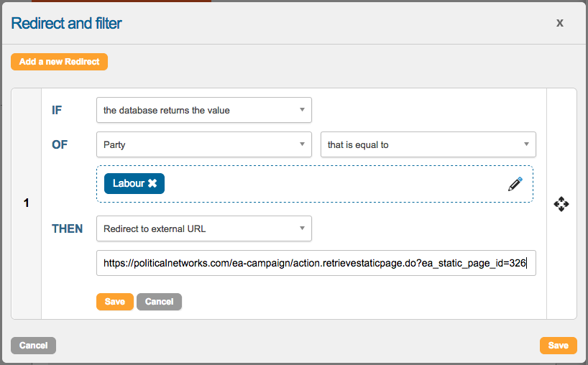This screenshot has width=588, height=365.
Task: Click the four-arrow move handle icon
Action: pyautogui.click(x=561, y=204)
